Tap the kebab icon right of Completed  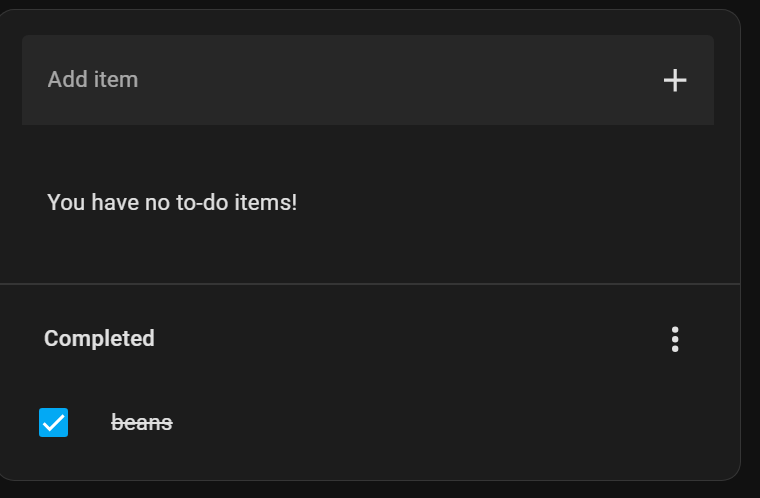(675, 339)
